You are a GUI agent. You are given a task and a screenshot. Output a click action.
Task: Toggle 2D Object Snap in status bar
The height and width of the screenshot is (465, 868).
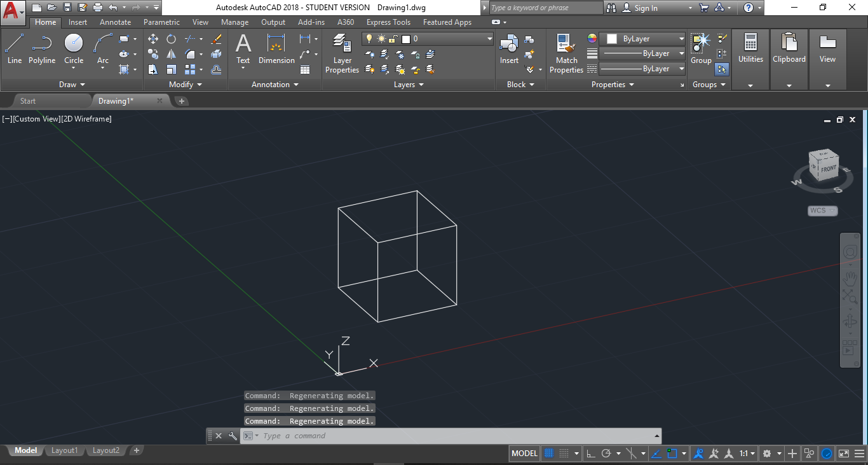point(672,454)
